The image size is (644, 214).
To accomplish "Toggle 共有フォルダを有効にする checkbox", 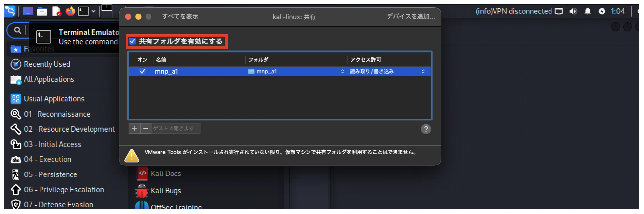I will tap(132, 41).
